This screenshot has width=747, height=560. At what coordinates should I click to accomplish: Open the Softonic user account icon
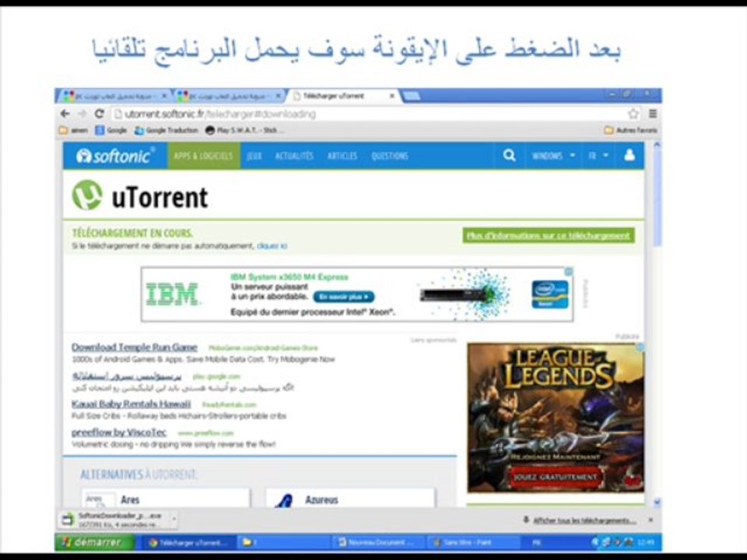[630, 156]
